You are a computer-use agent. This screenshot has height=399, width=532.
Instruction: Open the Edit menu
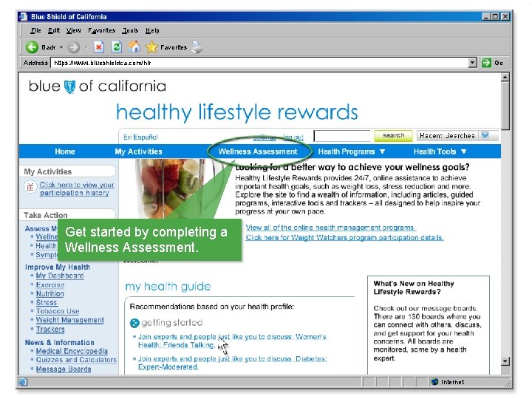click(54, 30)
